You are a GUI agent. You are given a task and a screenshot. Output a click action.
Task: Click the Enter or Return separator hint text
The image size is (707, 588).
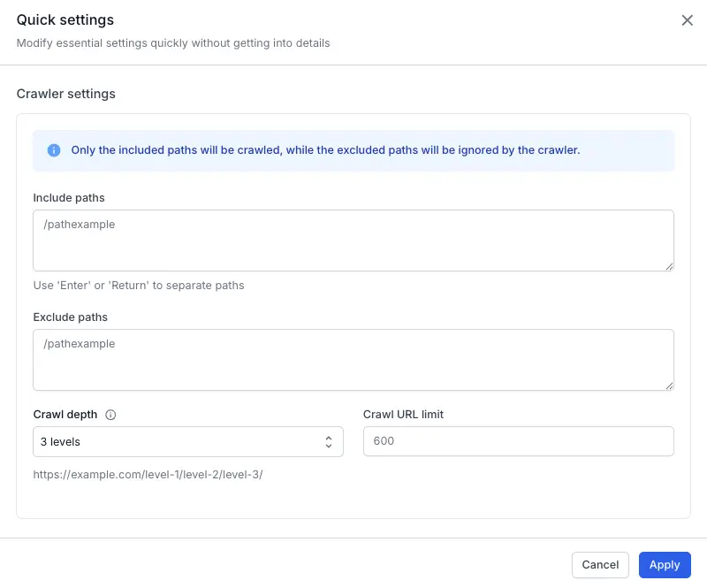click(139, 285)
